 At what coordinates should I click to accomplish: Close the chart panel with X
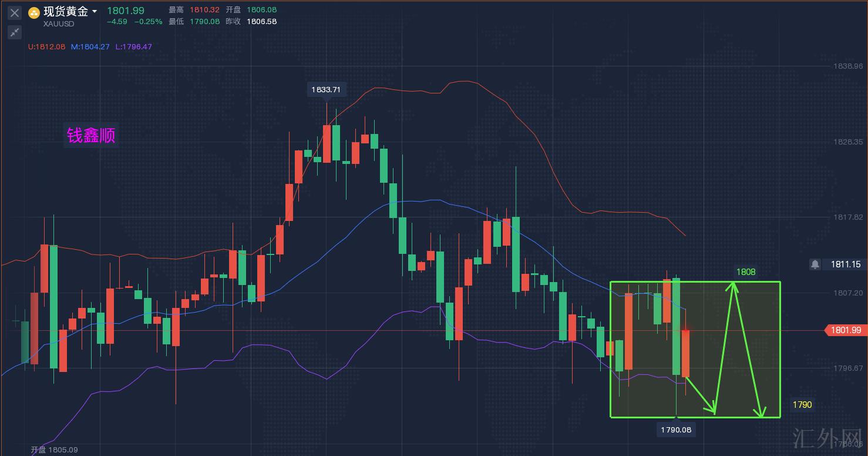click(15, 12)
